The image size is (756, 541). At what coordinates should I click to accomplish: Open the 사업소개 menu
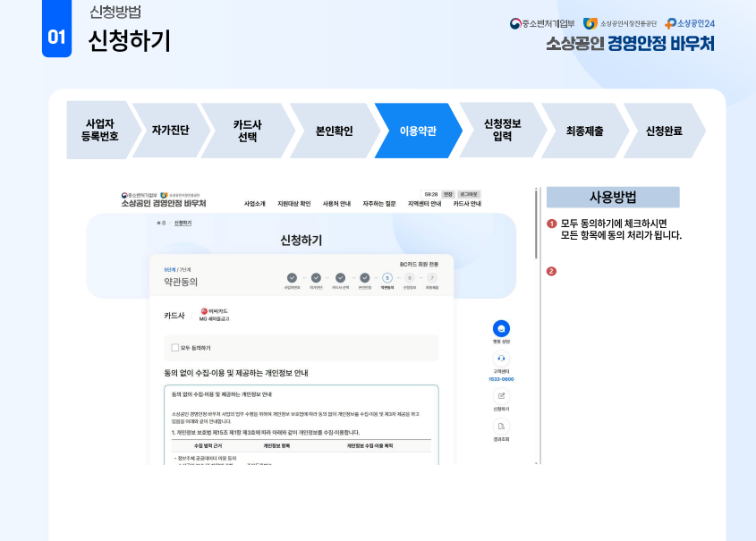click(x=255, y=204)
